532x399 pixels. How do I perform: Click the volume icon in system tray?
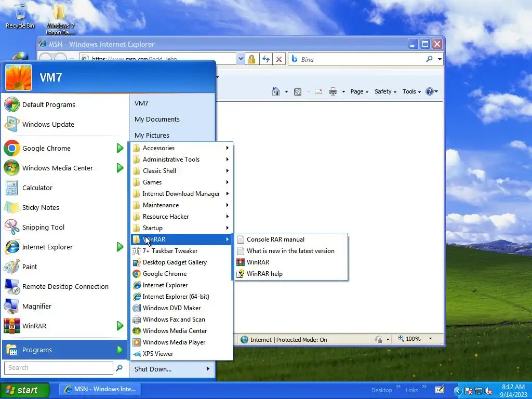pyautogui.click(x=488, y=391)
